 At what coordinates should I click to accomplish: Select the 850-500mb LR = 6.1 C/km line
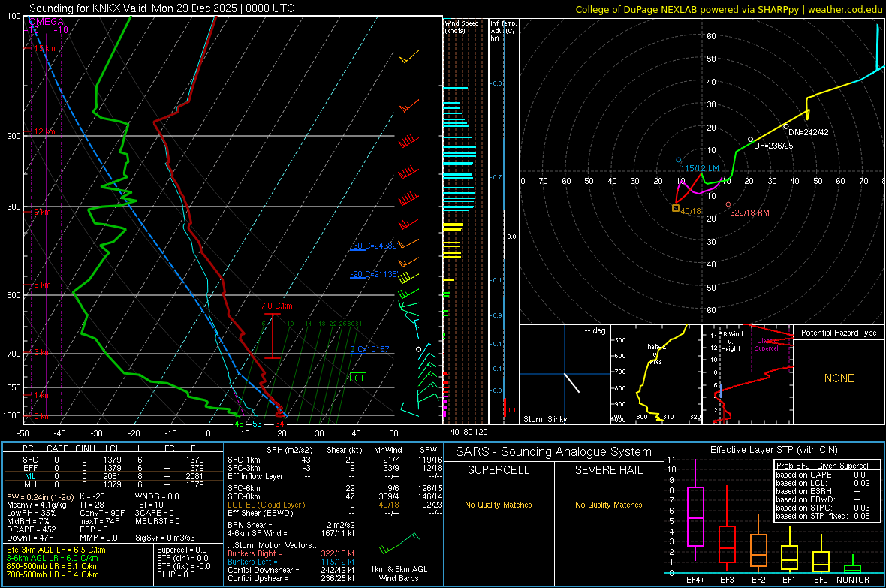point(53,566)
